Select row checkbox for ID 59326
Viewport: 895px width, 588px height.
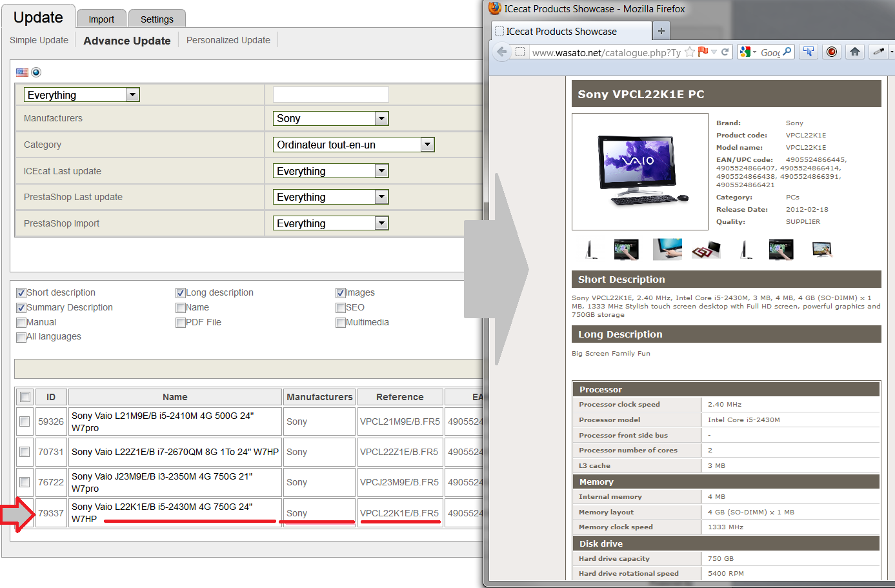click(25, 421)
